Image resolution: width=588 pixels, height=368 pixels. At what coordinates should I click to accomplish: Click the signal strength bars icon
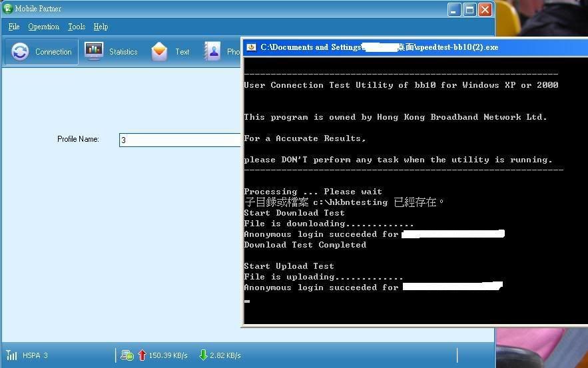(x=11, y=355)
